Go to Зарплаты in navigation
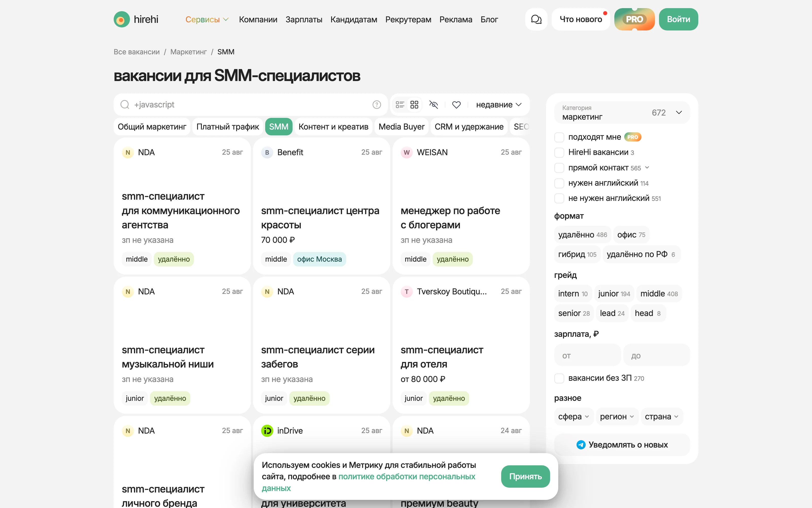This screenshot has width=812, height=508. click(304, 20)
